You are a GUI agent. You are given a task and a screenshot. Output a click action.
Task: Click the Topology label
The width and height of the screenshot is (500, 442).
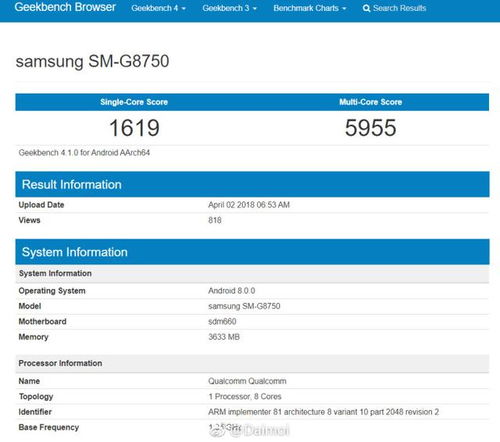(x=36, y=397)
